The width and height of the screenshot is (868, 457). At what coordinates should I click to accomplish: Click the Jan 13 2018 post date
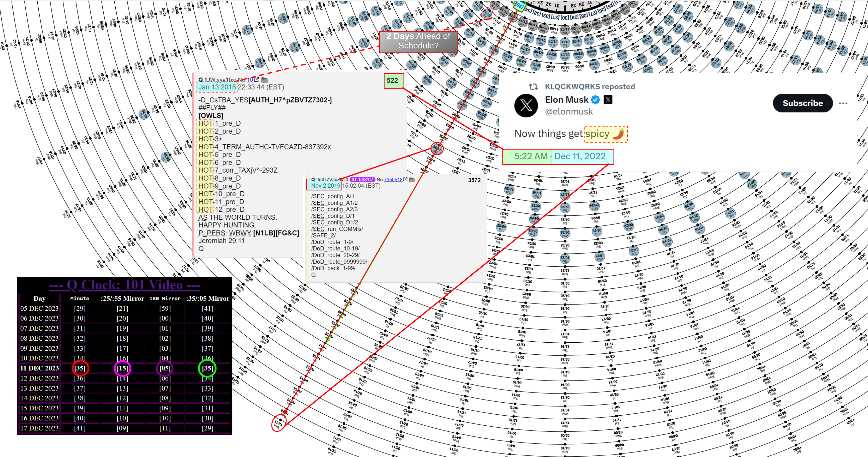point(217,87)
